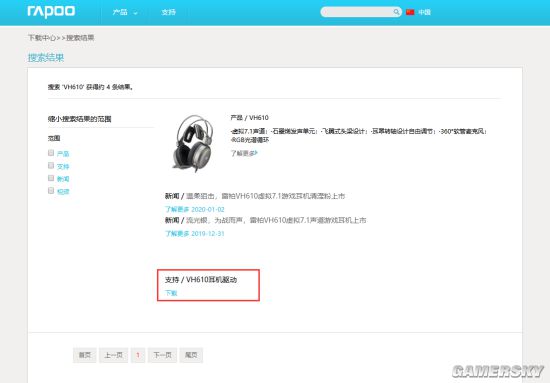Image resolution: width=550 pixels, height=383 pixels.
Task: Check the 支持 filter checkbox
Action: tap(51, 166)
